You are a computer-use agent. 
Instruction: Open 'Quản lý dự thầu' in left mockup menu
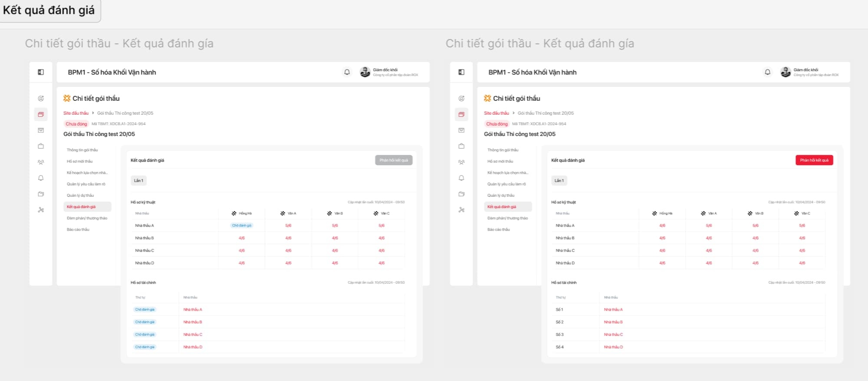click(80, 195)
